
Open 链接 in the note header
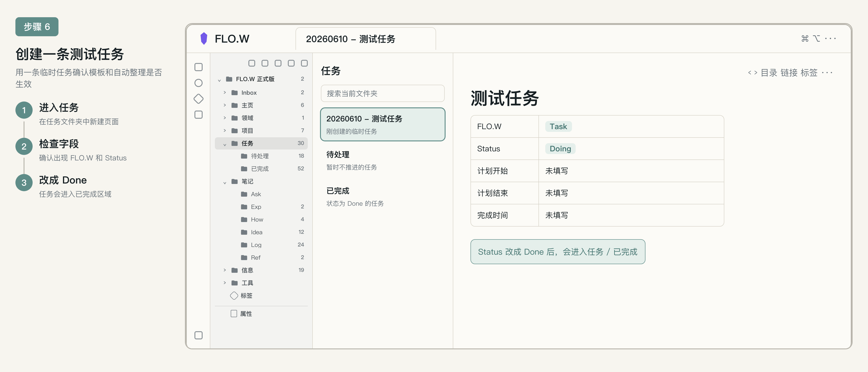click(789, 72)
